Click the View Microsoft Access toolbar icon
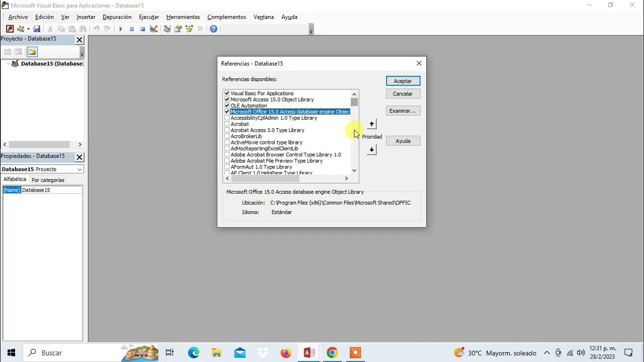644x362 pixels. pos(10,29)
